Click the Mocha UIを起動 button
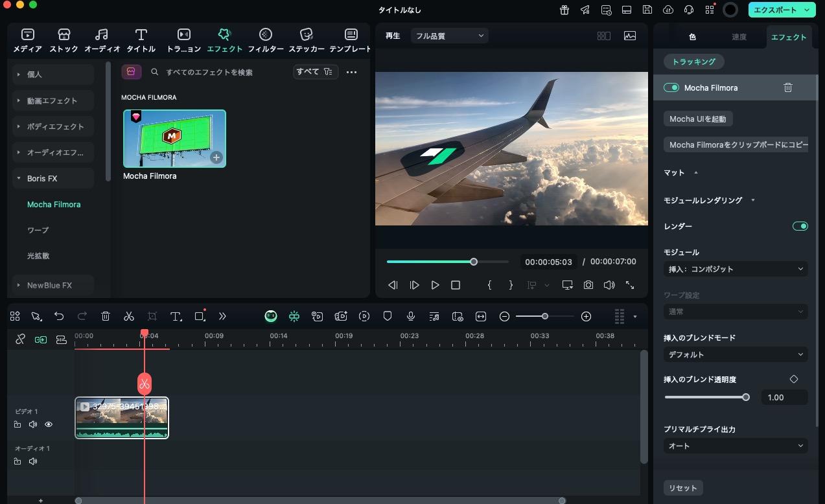Viewport: 825px width, 504px height. click(x=698, y=119)
